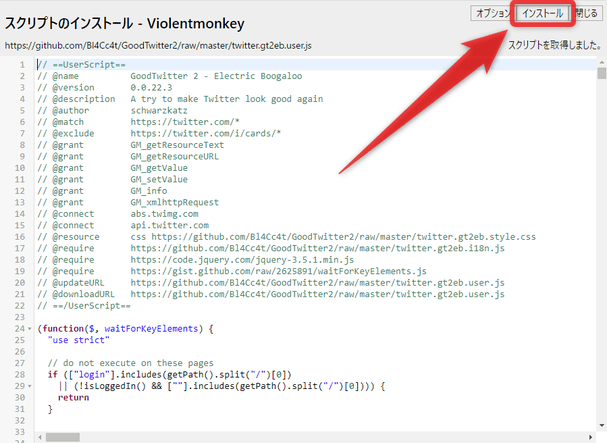Click comment 'do not execute on these pages'
The image size is (607, 443).
tap(138, 363)
